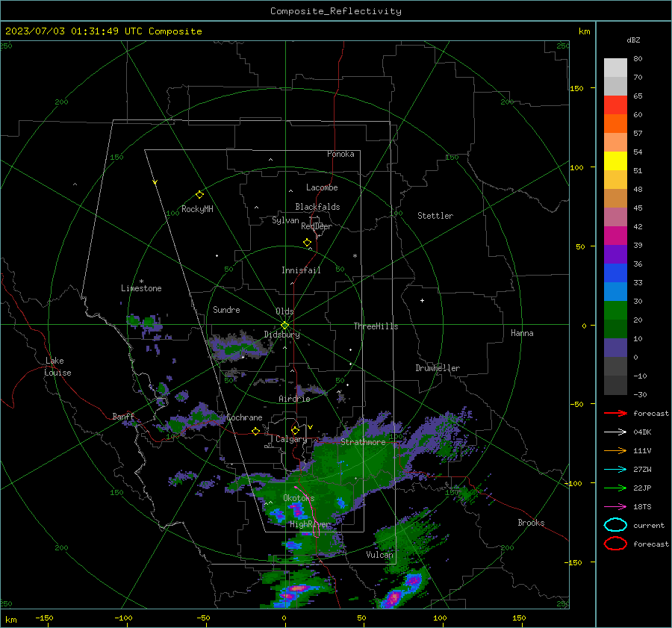Screen dimensions: 672x628
Task: Click the yellow diamond marker above Calgary
Action: pyautogui.click(x=295, y=430)
